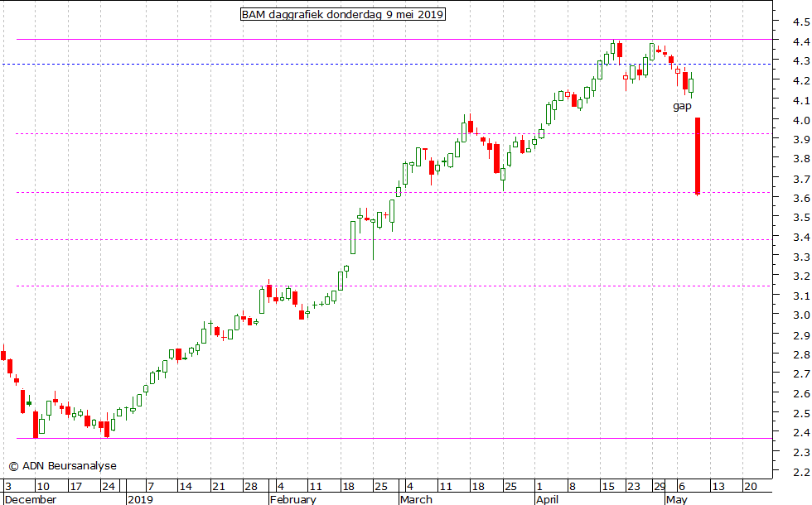This screenshot has height=505, width=812.
Task: Click the 'April' month label
Action: point(548,499)
